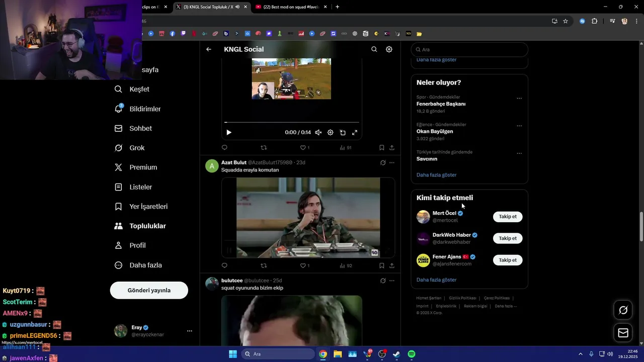Viewport: 644px width, 362px height.
Task: Open Azat Bulut's profile avatar
Action: coord(212,166)
